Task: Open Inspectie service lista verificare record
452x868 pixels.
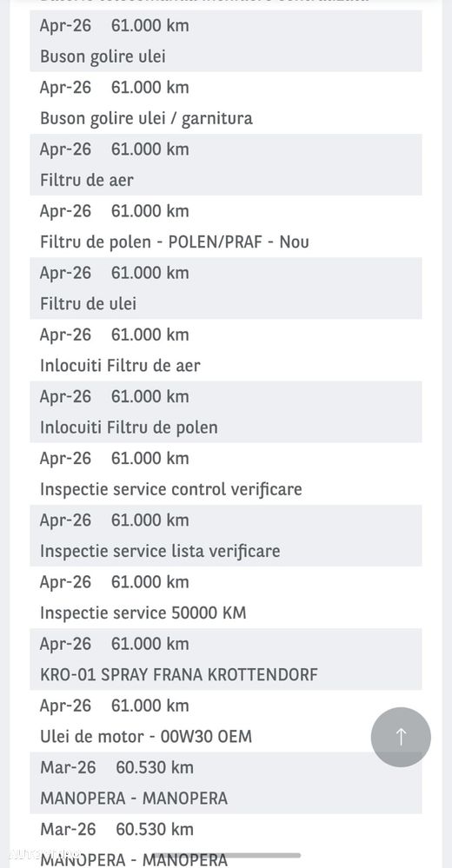Action: pyautogui.click(x=226, y=535)
